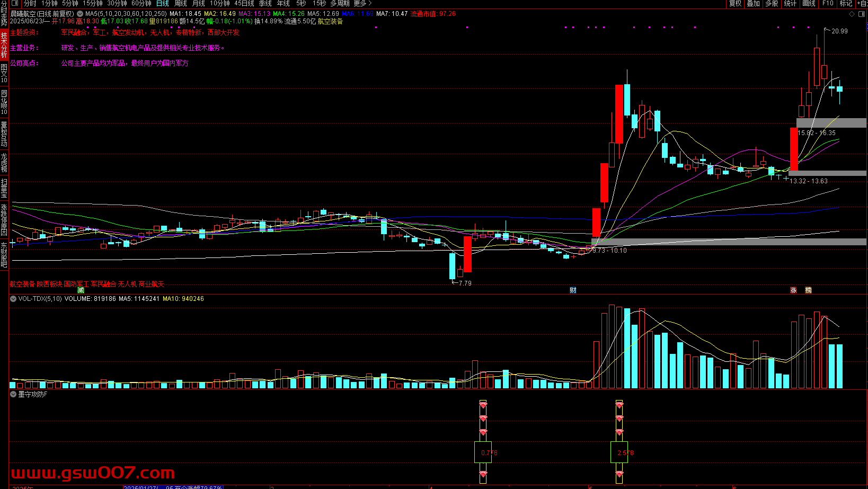Click the 0.7*8 signal box in indicator panel
The image size is (868, 489).
click(x=483, y=452)
